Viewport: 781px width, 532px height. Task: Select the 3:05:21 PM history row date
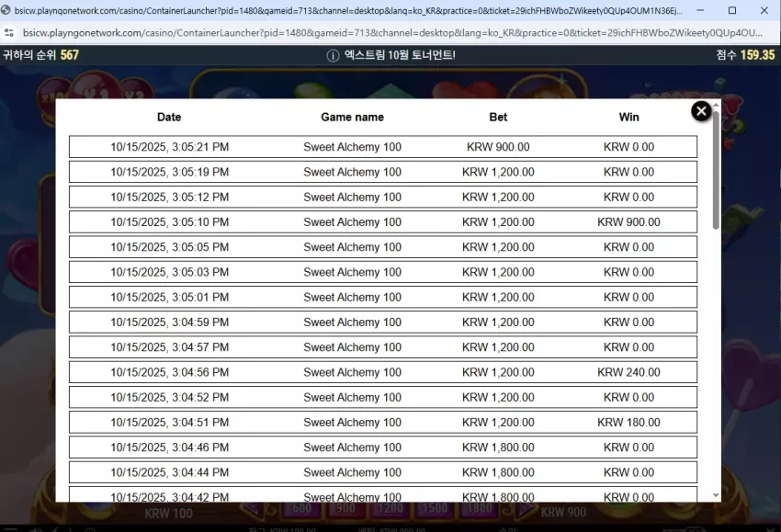pos(169,147)
